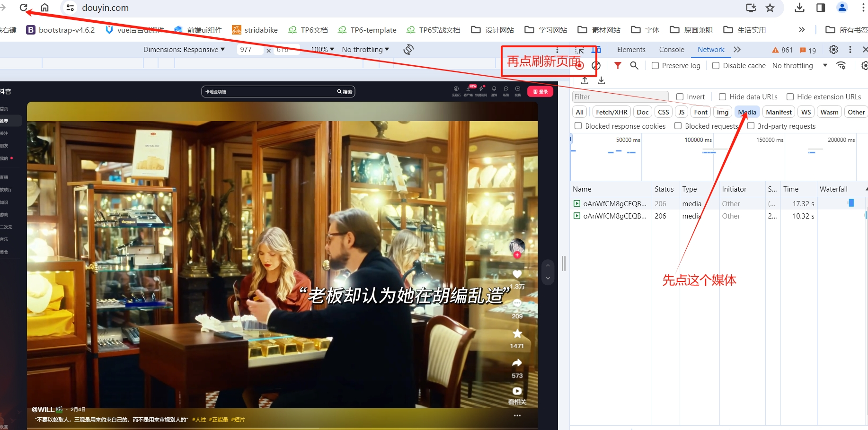This screenshot has height=430, width=868.
Task: Open the 素材网站 bookmark folder
Action: pos(599,30)
